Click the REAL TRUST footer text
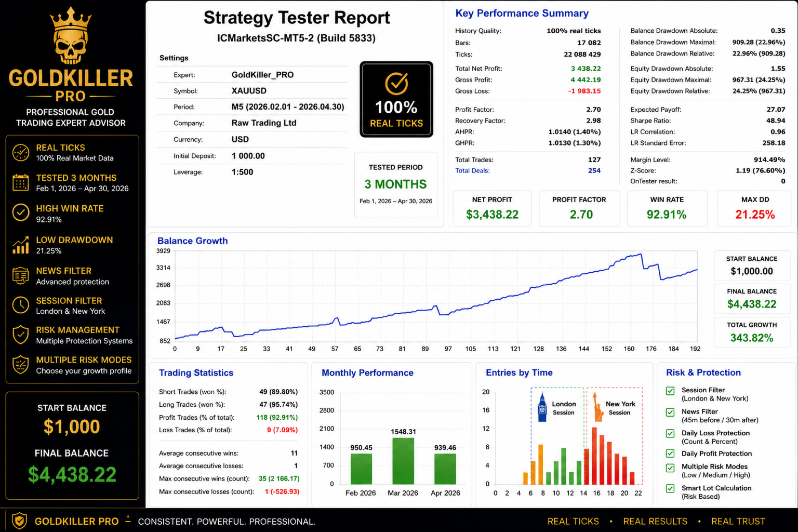The width and height of the screenshot is (798, 532). [738, 522]
